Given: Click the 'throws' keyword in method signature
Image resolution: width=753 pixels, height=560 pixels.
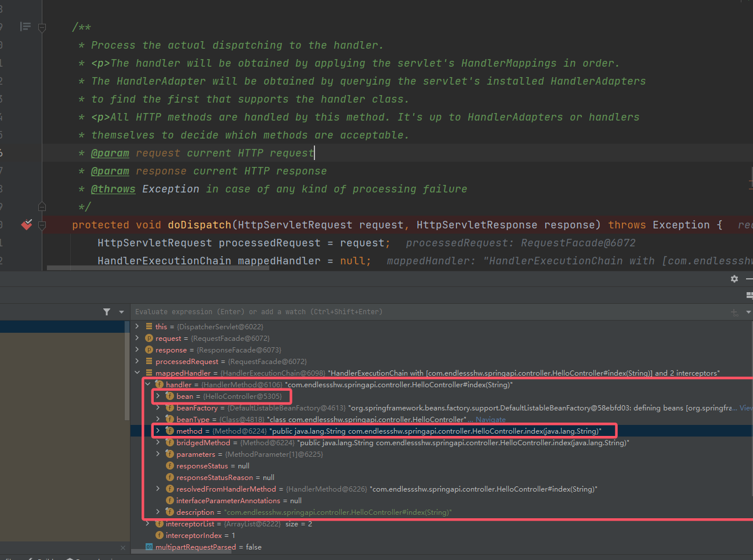Looking at the screenshot, I should click(627, 225).
